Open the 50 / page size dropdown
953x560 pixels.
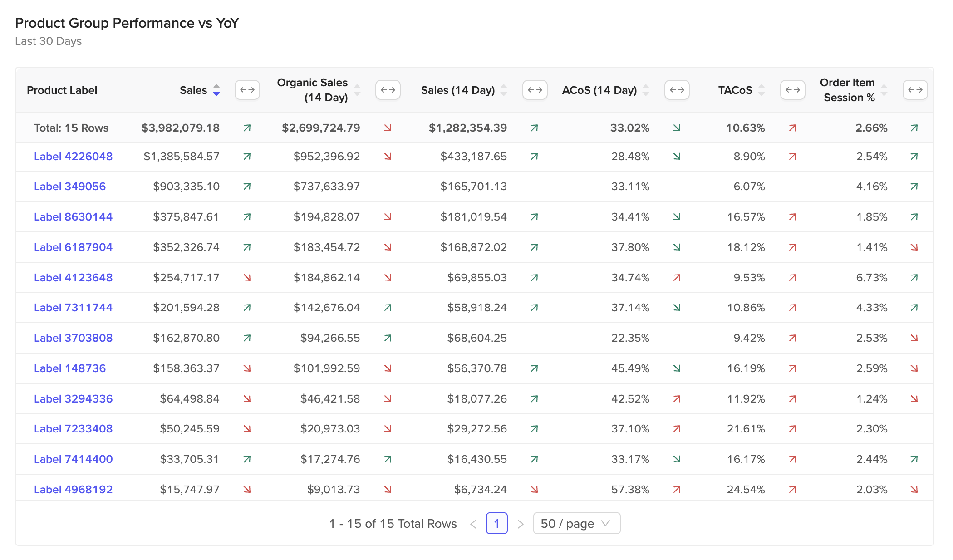(x=576, y=523)
